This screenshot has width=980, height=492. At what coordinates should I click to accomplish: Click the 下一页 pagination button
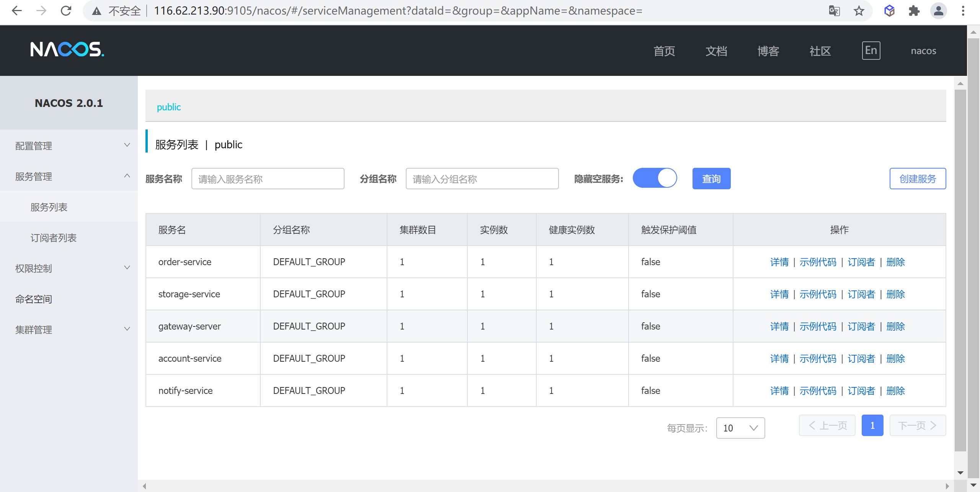pos(918,425)
